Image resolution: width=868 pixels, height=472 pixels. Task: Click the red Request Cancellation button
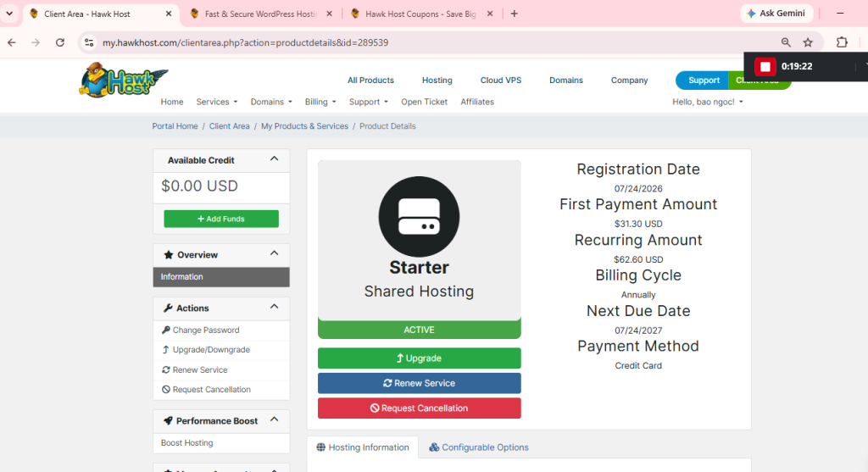pyautogui.click(x=419, y=408)
